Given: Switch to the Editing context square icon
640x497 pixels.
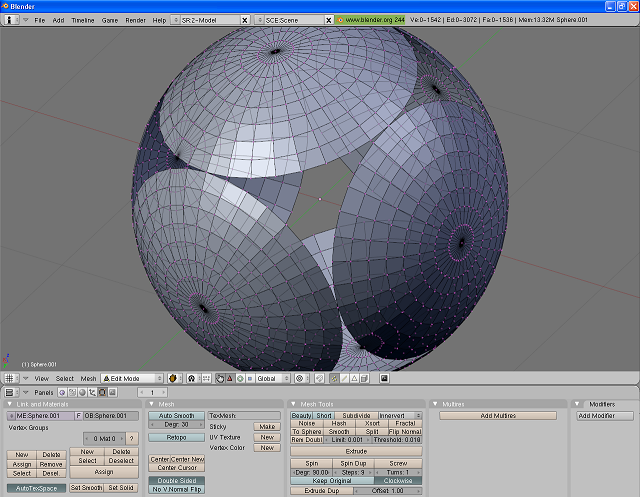Looking at the screenshot, I should tap(102, 392).
